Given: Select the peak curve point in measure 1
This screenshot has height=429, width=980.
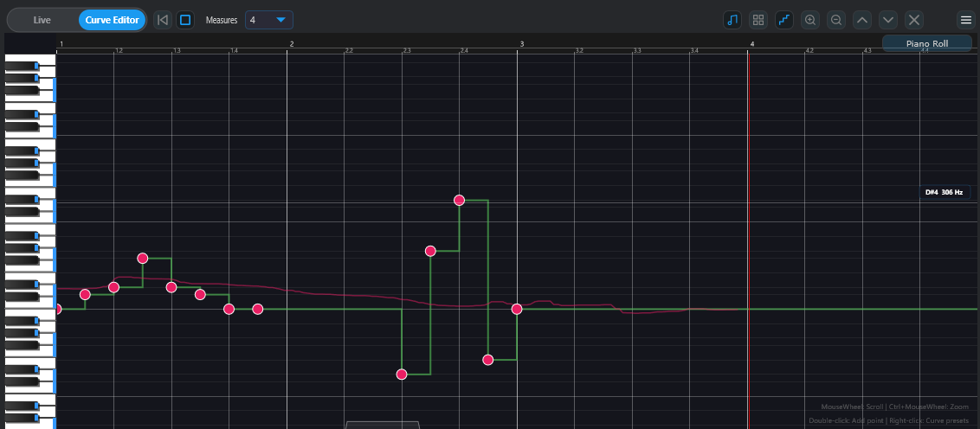Looking at the screenshot, I should pos(143,258).
